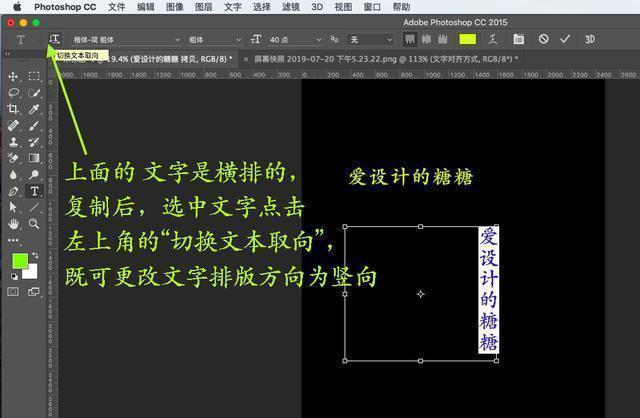The image size is (640, 418).
Task: Select the Move tool
Action: pyautogui.click(x=13, y=76)
